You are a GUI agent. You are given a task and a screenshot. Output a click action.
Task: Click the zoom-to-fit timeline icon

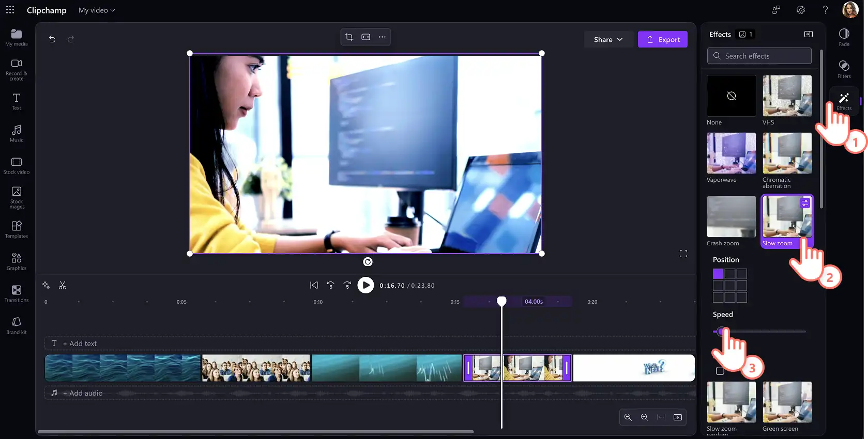(x=661, y=417)
